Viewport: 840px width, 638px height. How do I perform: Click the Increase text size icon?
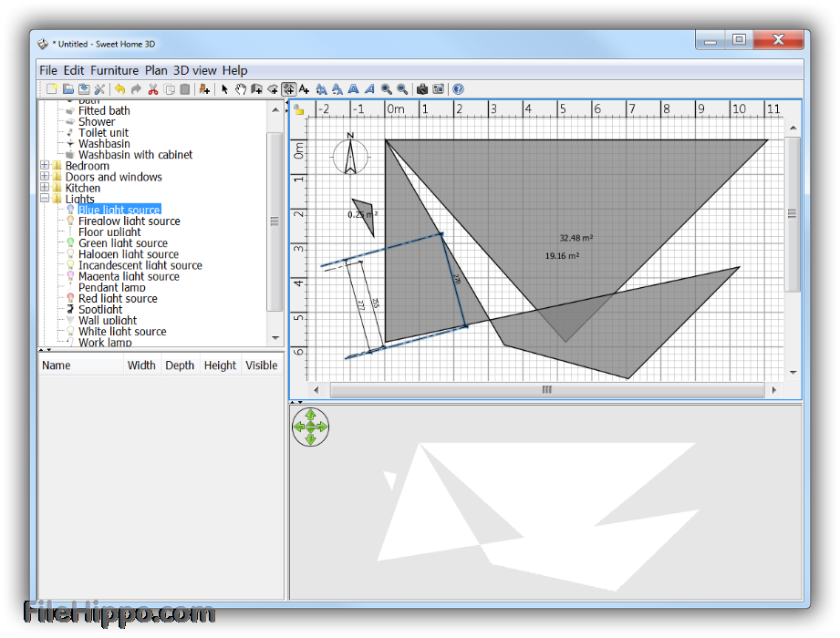(x=321, y=89)
